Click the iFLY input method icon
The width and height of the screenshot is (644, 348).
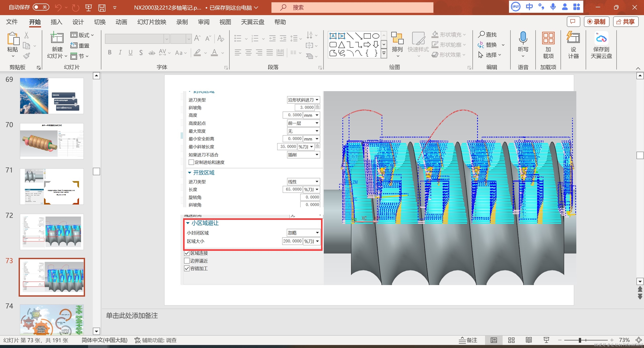[x=515, y=7]
